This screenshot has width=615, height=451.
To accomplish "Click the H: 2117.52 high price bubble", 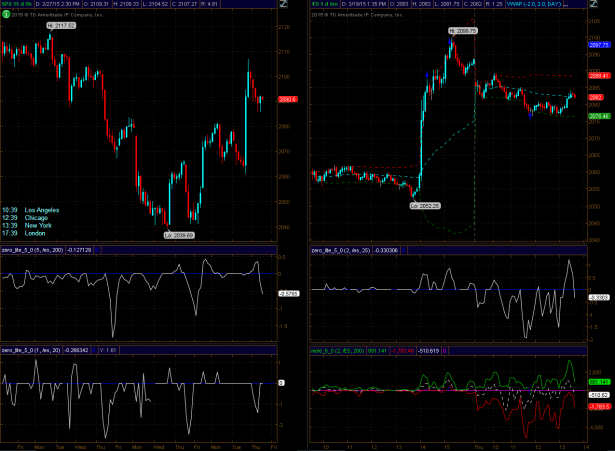I will pyautogui.click(x=61, y=25).
